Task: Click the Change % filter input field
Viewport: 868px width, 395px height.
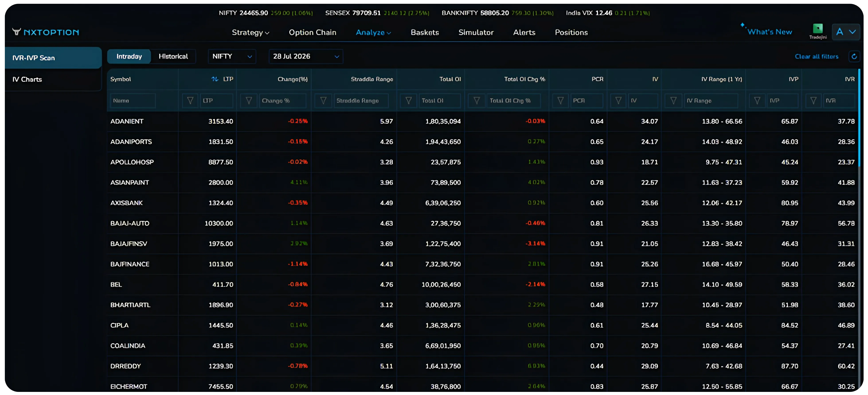Action: tap(283, 101)
